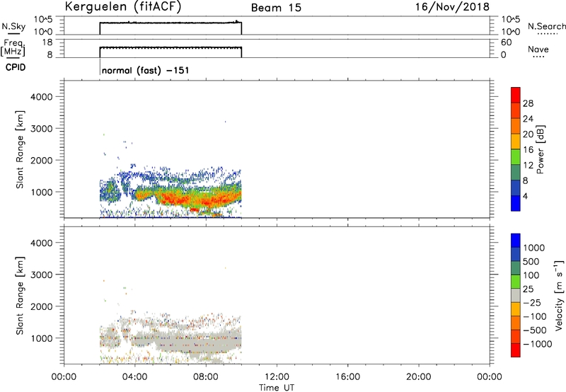Screen dimensions: 566x392
Task: Click the '12:00' time axis tick label
Action: 277,377
